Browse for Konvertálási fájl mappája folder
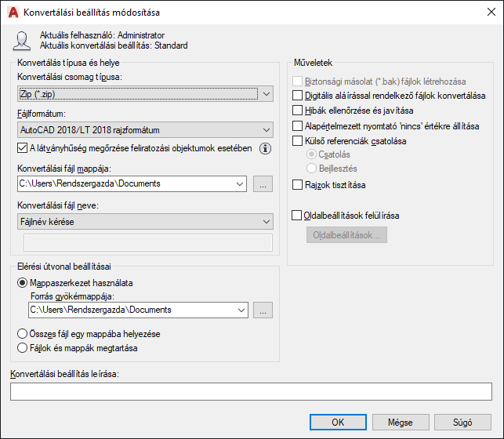504x439 pixels. [x=263, y=183]
